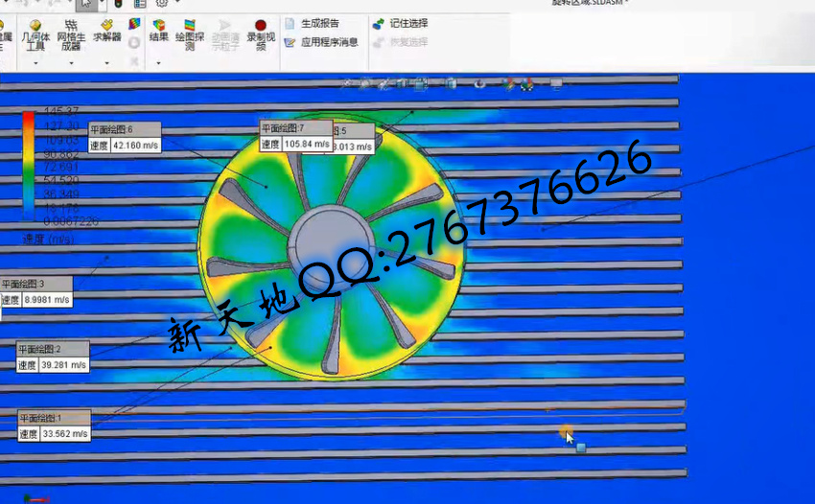Image resolution: width=815 pixels, height=504 pixels.
Task: Open the settings gear in top toolbar
Action: [161, 4]
